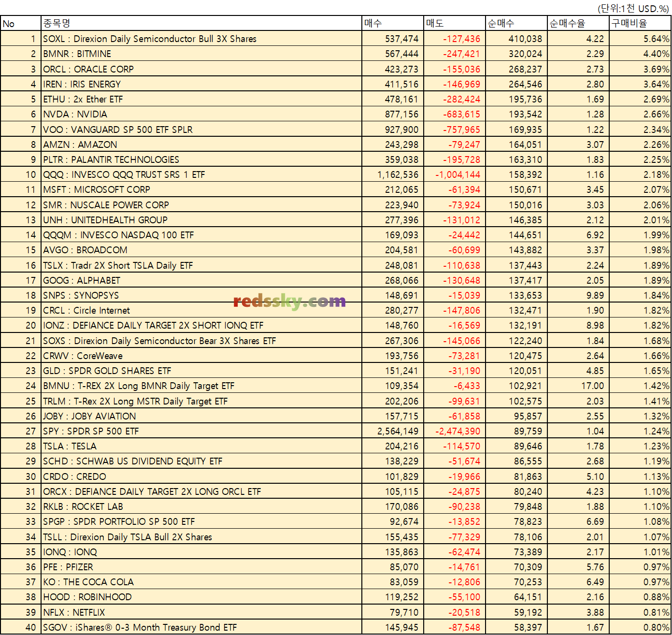Click IREN : IRIS ENERGY cell
Viewport: 672px width, 635px height.
coord(201,84)
